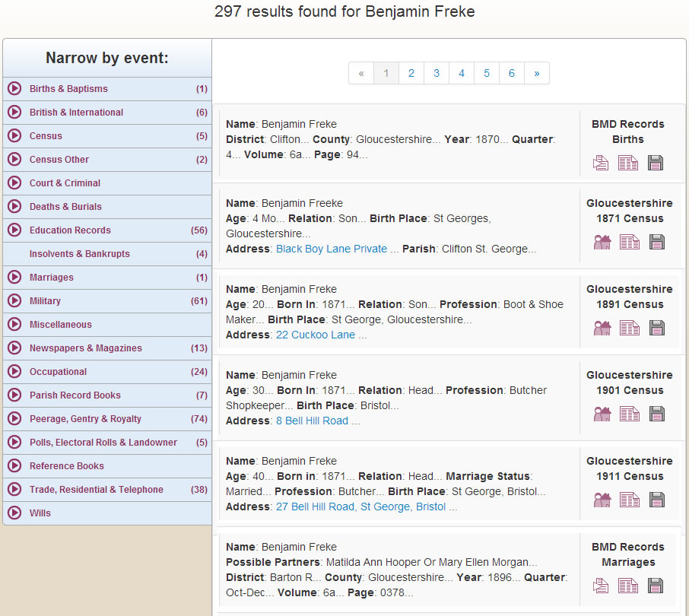View household icon for Gloucestershire 1911 Census
The height and width of the screenshot is (616, 689).
pyautogui.click(x=602, y=500)
